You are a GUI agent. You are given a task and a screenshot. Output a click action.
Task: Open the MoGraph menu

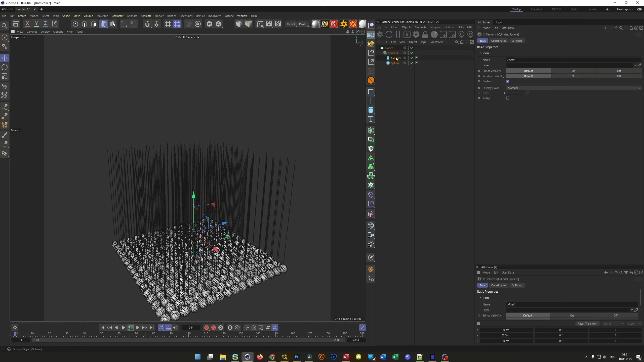point(102,16)
